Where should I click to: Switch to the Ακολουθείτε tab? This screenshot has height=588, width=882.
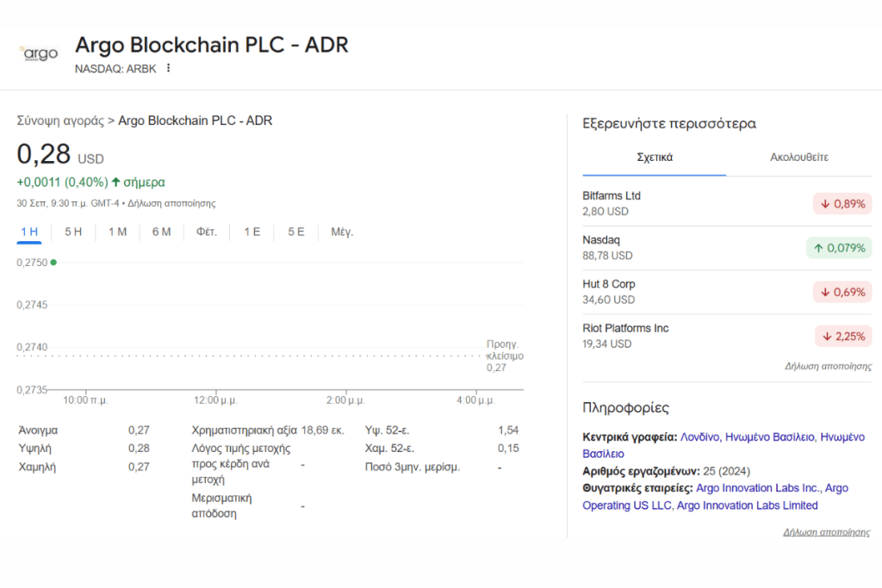pyautogui.click(x=799, y=158)
